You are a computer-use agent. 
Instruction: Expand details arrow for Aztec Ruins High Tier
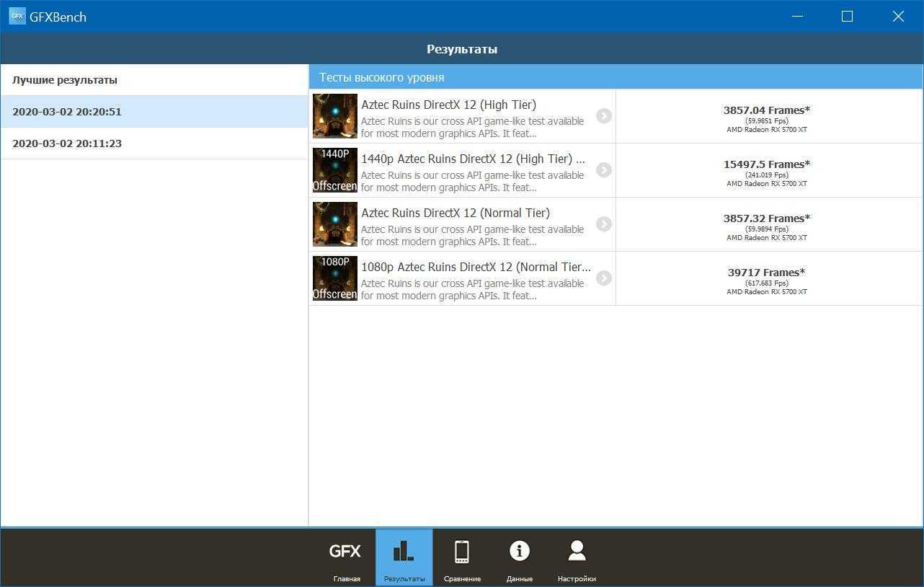pyautogui.click(x=603, y=116)
